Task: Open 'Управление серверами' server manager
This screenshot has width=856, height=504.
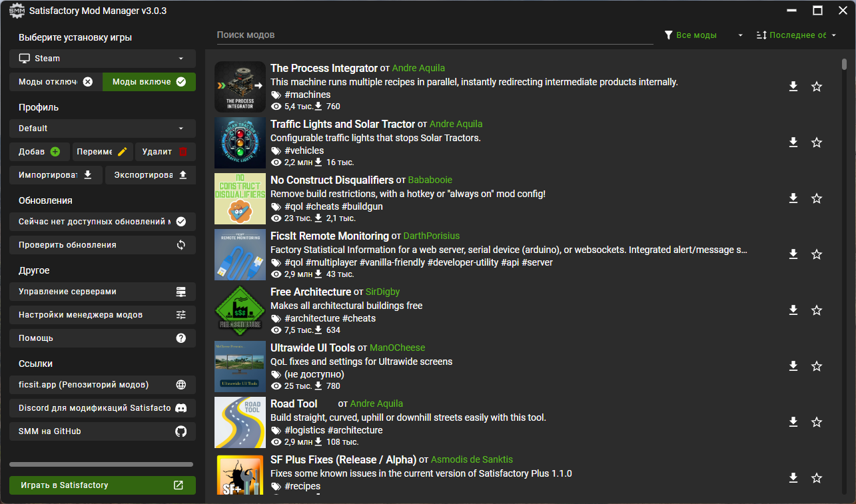Action: pyautogui.click(x=103, y=292)
